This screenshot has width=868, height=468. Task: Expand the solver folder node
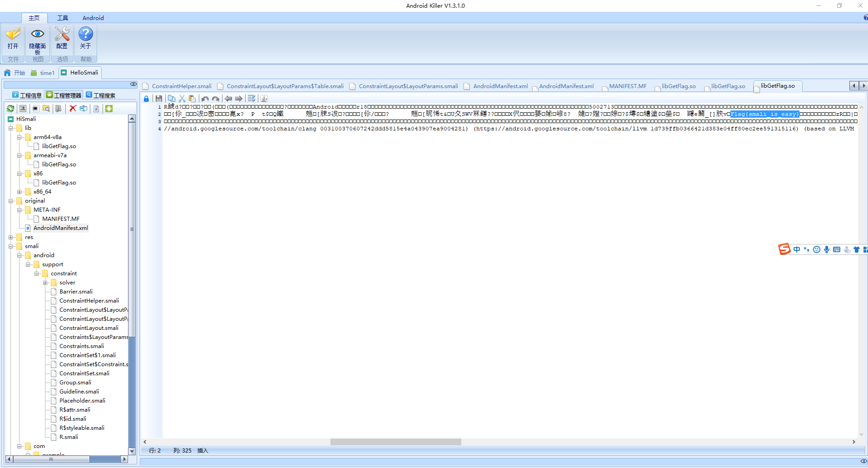[45, 283]
